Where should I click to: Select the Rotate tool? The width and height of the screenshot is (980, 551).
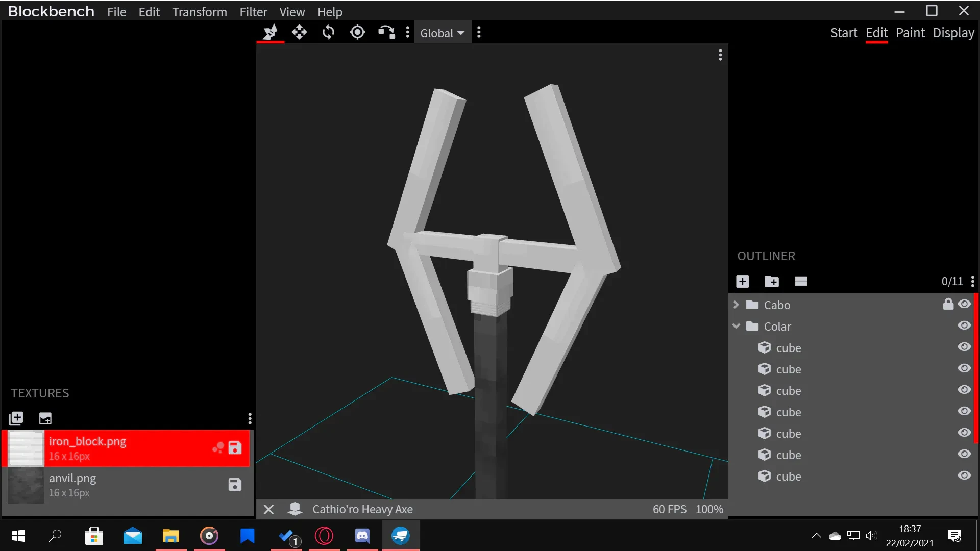tap(328, 33)
